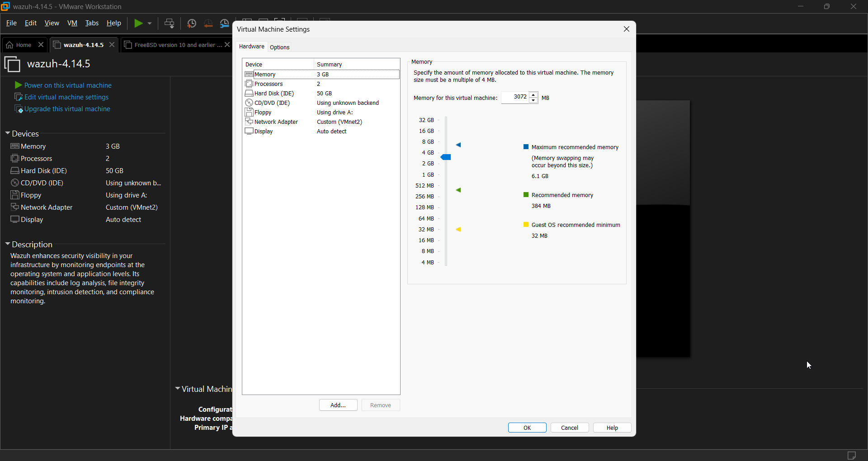The height and width of the screenshot is (461, 868).
Task: Decrease memory with the down stepper arrow
Action: coord(534,100)
